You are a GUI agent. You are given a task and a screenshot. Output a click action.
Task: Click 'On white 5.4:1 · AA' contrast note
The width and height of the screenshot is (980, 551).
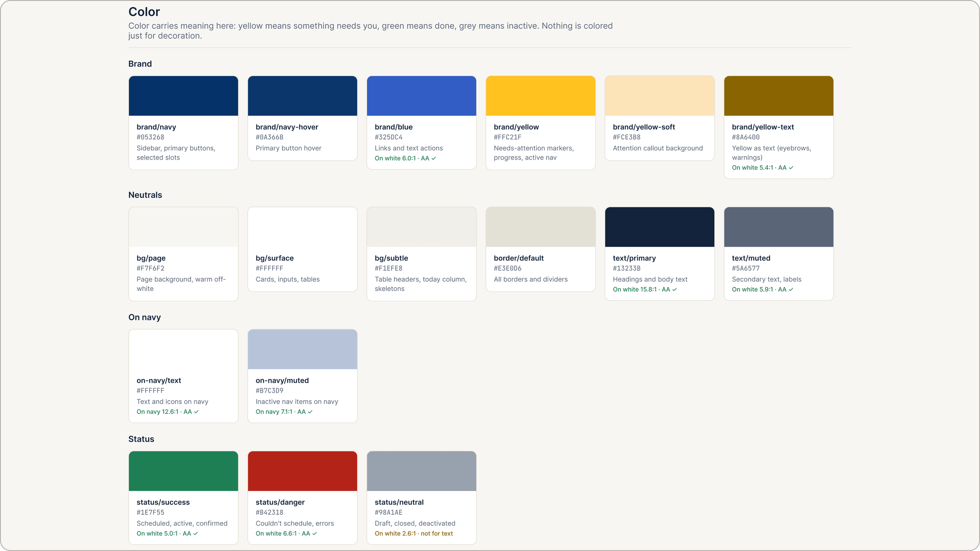(762, 168)
